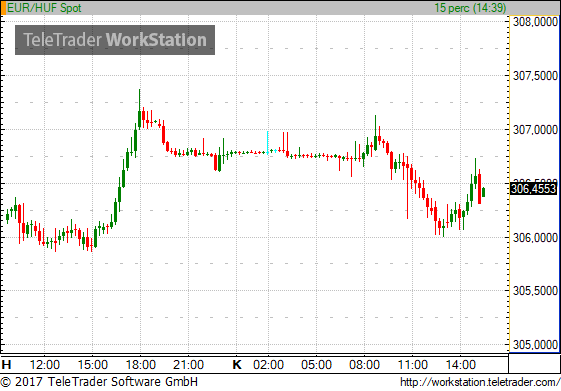Click the EUR/HUF Spot title label
Image resolution: width=561 pixels, height=391 pixels.
[x=44, y=8]
